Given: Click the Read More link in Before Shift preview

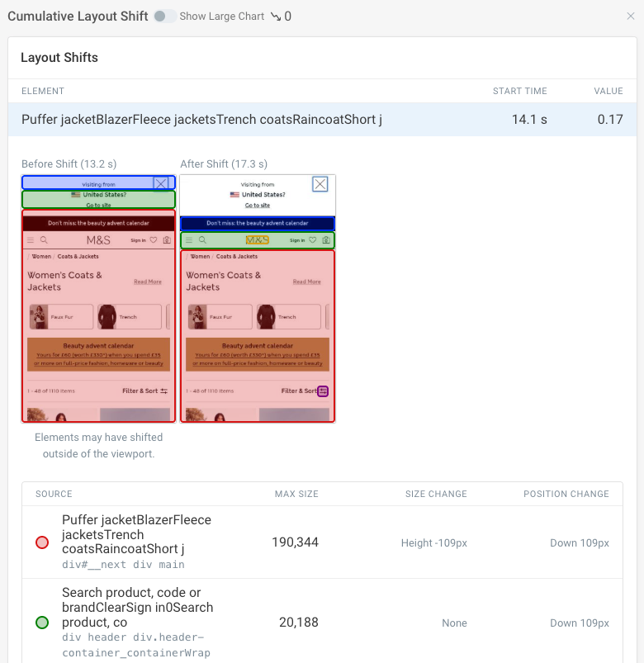Looking at the screenshot, I should (148, 282).
